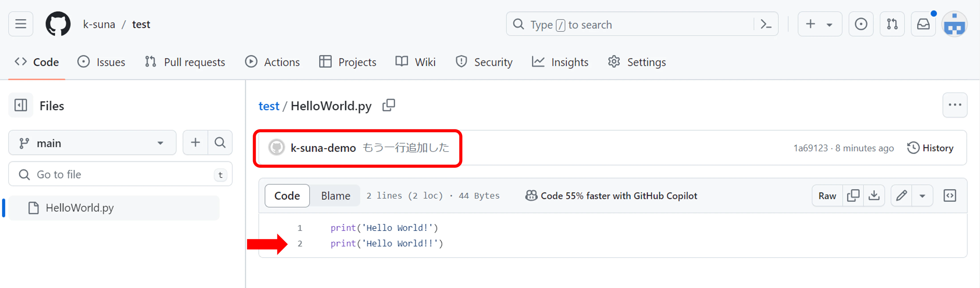Open the Issues icon in top bar
This screenshot has width=980, height=288.
pos(861,24)
